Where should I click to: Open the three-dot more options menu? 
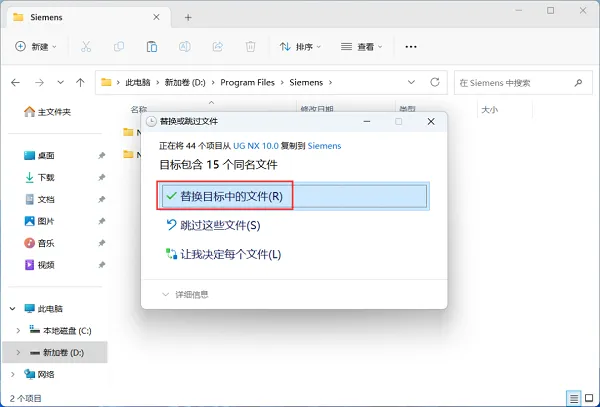point(411,47)
